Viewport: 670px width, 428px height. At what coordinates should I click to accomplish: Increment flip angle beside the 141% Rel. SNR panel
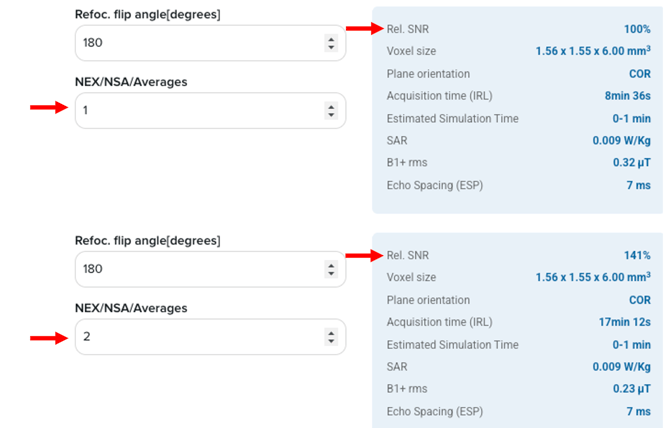332,265
